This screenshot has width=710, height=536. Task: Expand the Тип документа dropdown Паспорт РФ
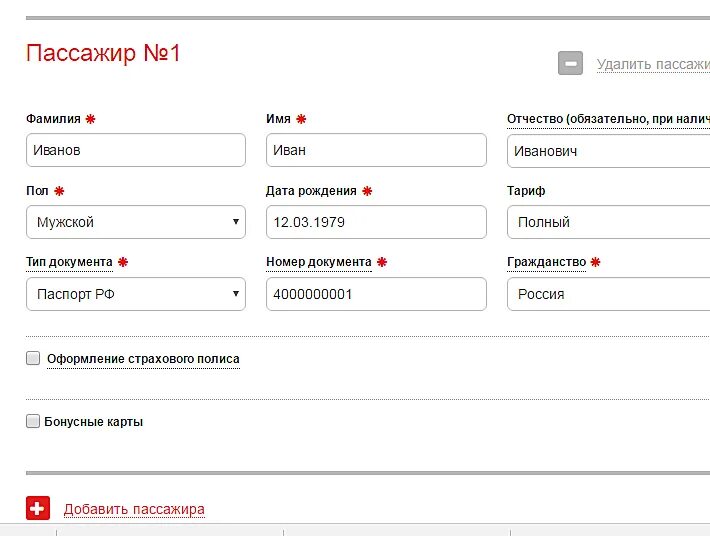[136, 294]
